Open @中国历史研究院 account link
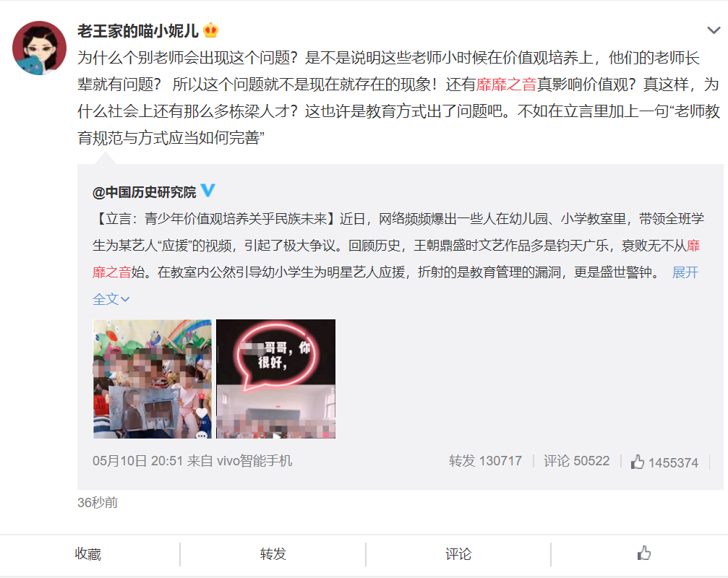This screenshot has height=578, width=728. [145, 191]
